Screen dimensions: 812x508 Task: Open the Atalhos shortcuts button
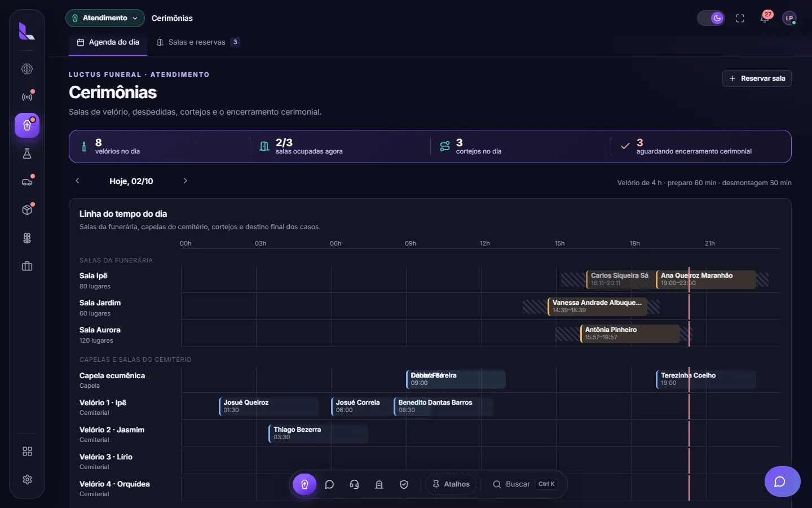coord(451,484)
